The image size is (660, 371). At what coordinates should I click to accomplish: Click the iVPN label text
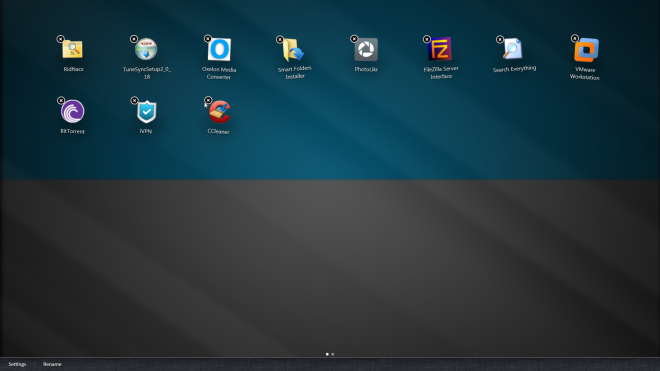[146, 131]
